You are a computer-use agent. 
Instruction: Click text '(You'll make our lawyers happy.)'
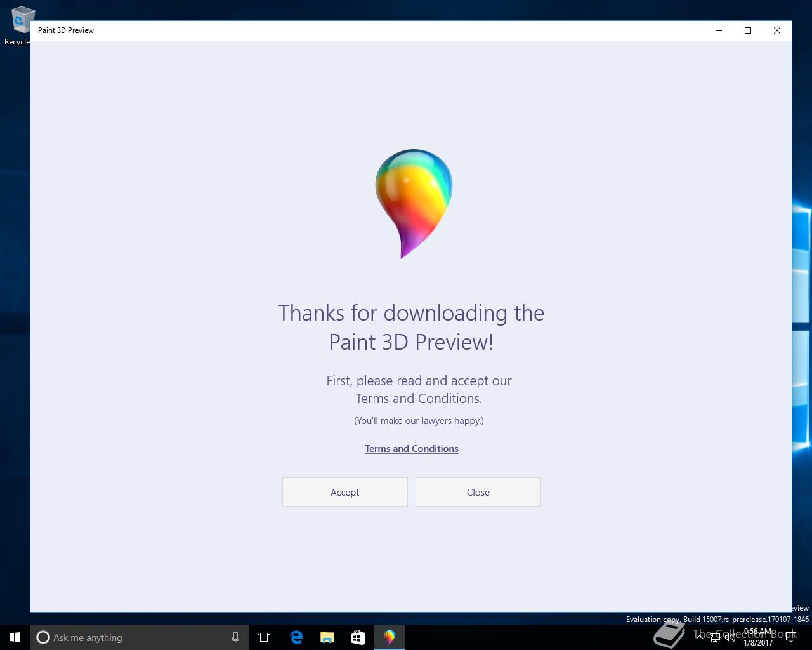tap(419, 421)
